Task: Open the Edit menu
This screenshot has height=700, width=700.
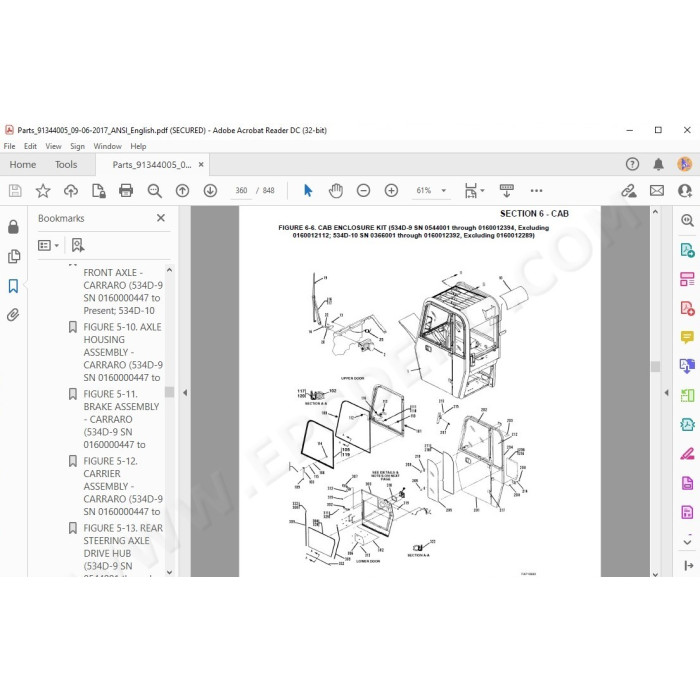Action: [x=30, y=146]
